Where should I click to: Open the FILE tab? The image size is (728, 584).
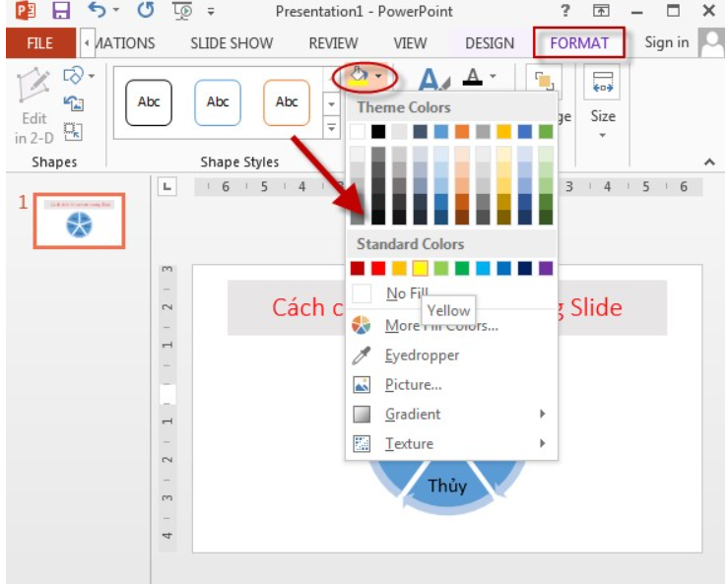(x=39, y=43)
